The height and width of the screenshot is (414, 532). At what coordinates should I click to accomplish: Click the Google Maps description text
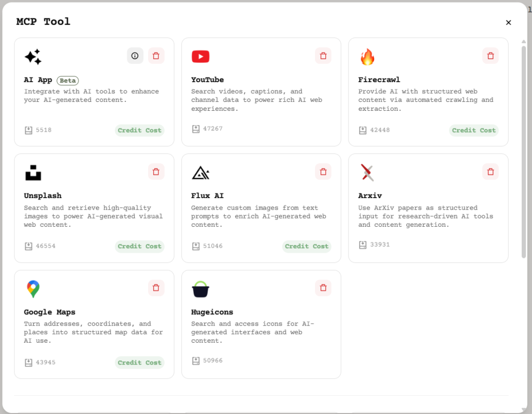pos(94,332)
